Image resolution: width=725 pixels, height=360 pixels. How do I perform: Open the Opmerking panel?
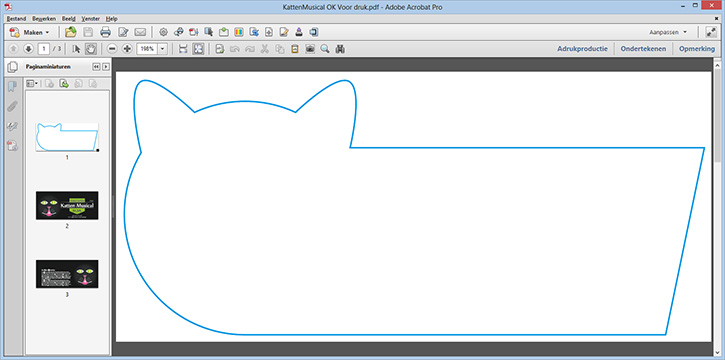click(697, 49)
